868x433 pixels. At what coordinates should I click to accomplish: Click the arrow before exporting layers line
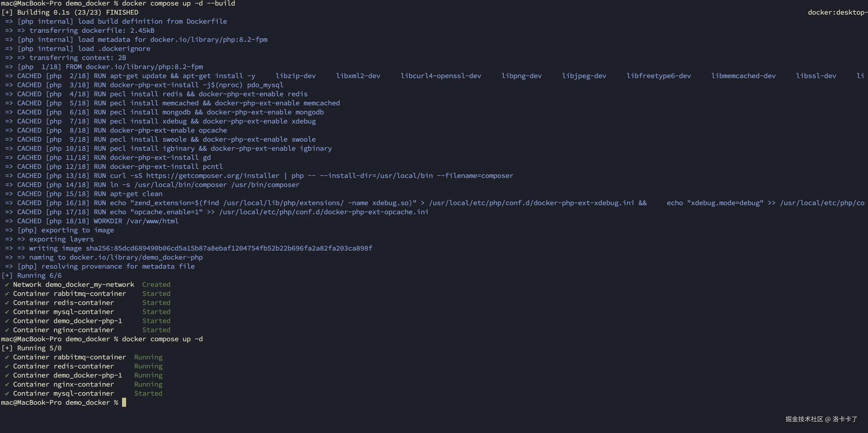point(21,239)
